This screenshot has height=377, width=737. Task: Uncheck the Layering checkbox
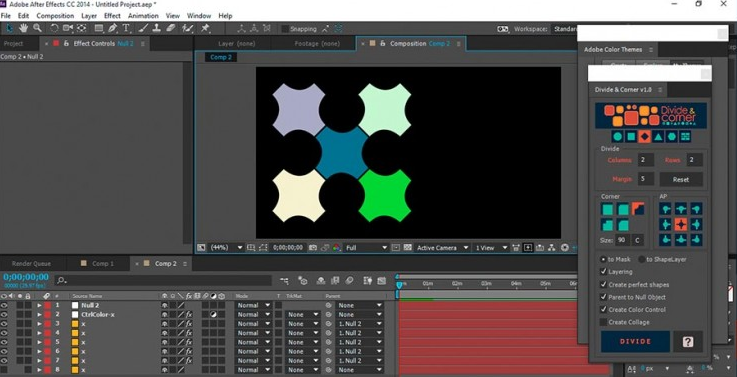click(604, 272)
